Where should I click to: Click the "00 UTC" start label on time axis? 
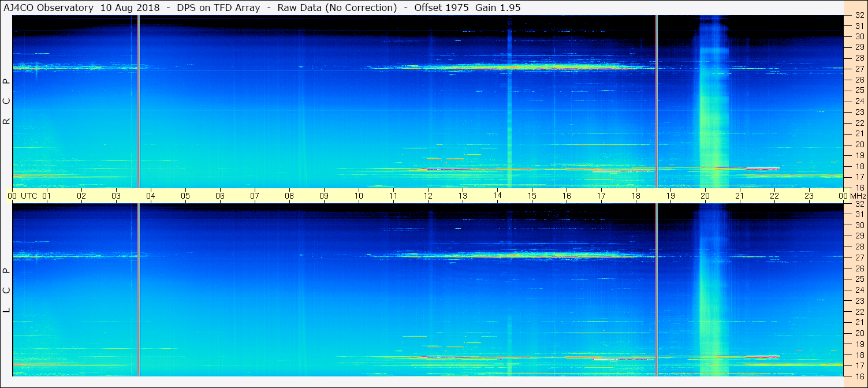[23, 196]
